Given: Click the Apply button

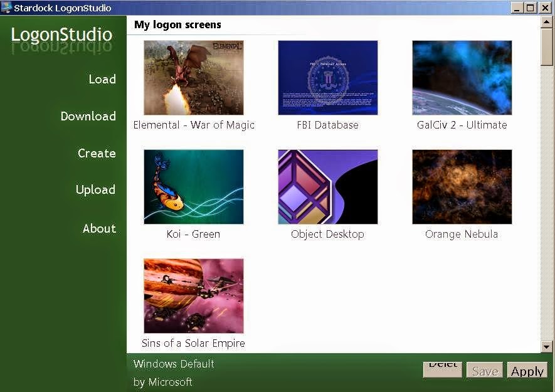Looking at the screenshot, I should click(527, 371).
